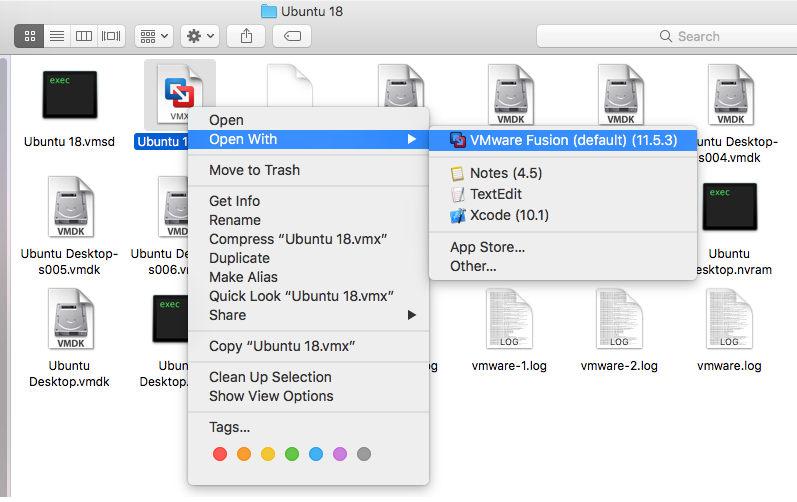Switch to list view
This screenshot has height=502, width=797.
(57, 36)
